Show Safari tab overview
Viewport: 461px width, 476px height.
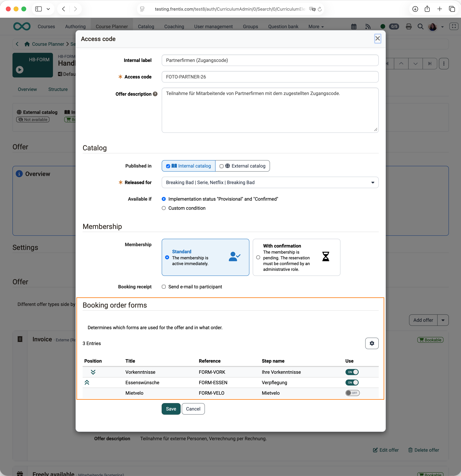[452, 9]
